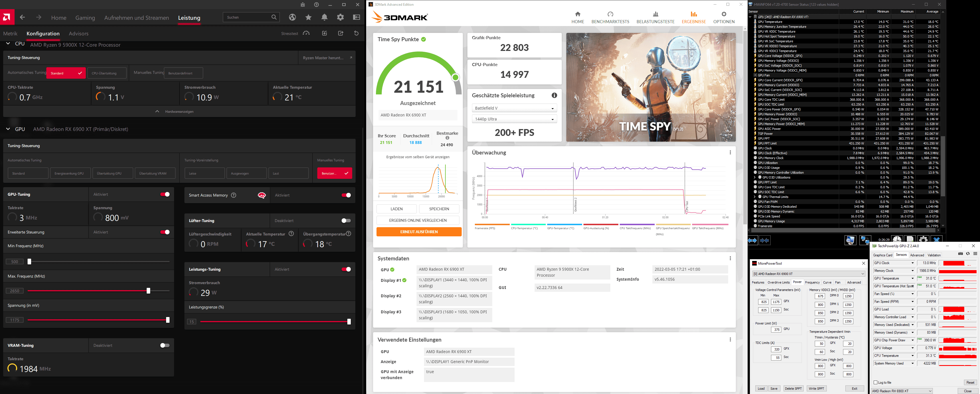Collapse the GPU section chevron

click(x=8, y=129)
